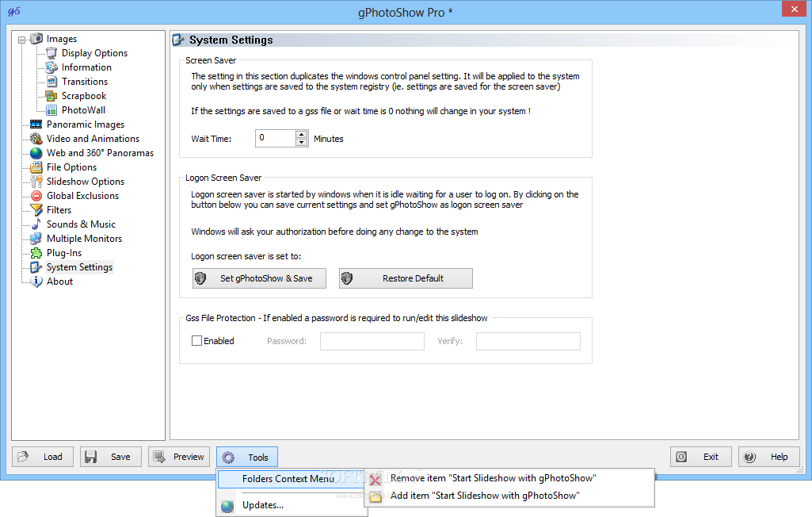Click the Verify input field
Screen dimensions: 812x517
[528, 341]
